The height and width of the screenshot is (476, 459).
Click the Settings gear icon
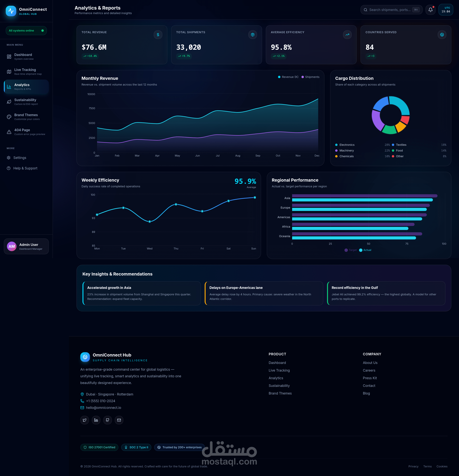[9, 158]
